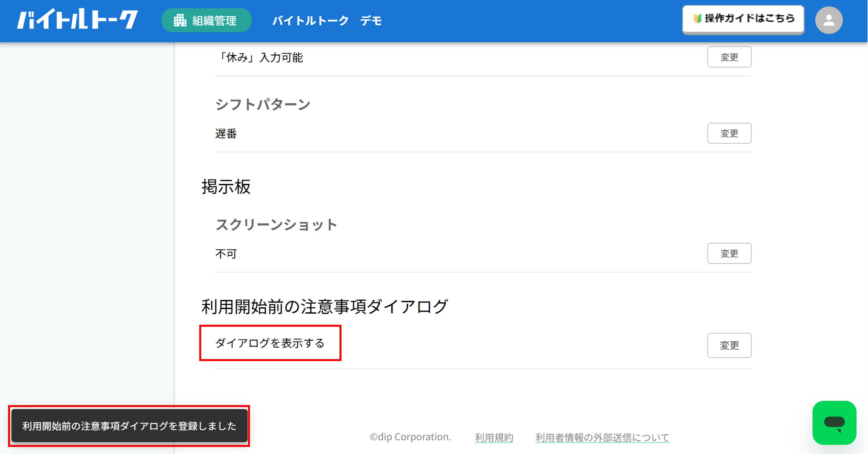Click 変更 for 「休み」入力可能 setting
Screen dimensions: 868x454
pos(729,57)
